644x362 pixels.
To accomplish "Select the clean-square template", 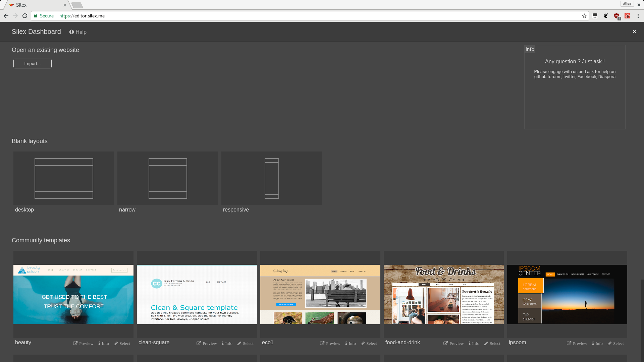I will 246,344.
